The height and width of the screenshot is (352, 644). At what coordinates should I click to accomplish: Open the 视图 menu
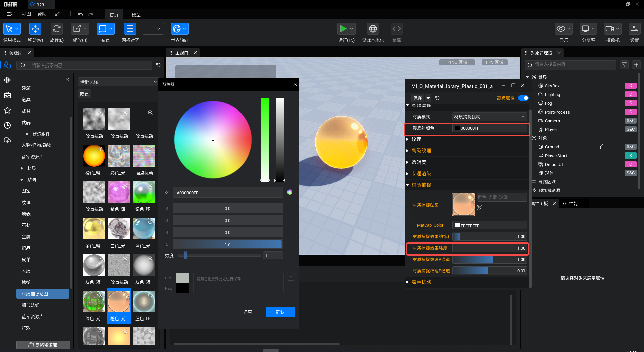tap(26, 14)
